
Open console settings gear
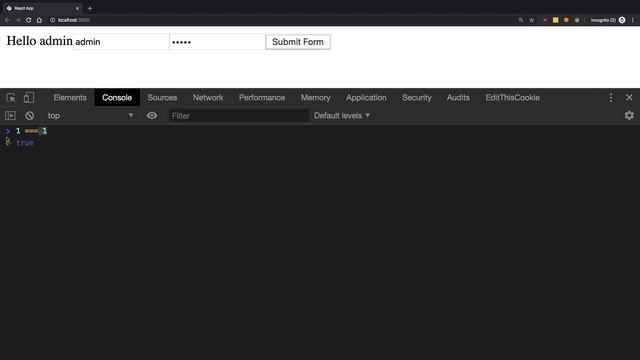629,116
